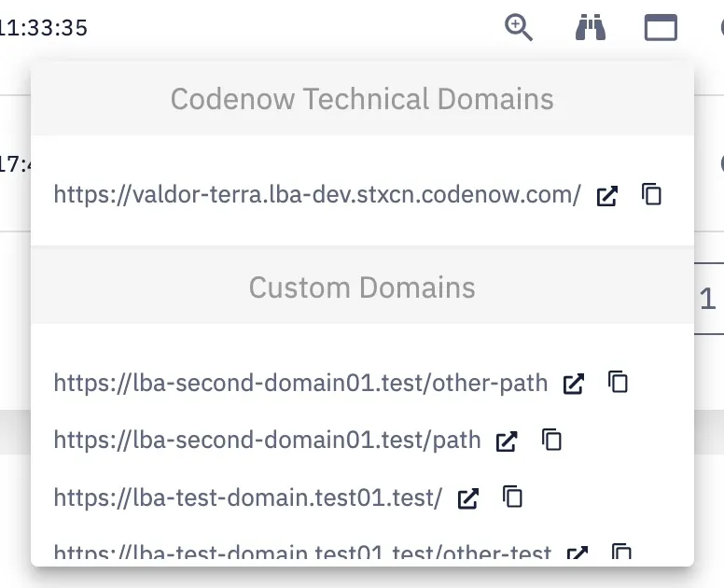Viewport: 724px width, 588px height.
Task: Copy the lba-second-domain01.test/path URL
Action: pos(551,440)
